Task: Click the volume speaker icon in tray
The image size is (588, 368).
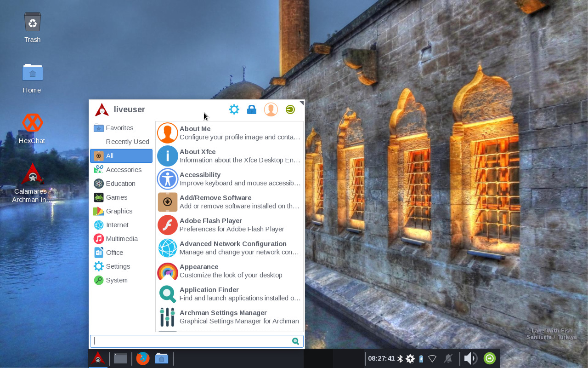Action: coord(470,358)
